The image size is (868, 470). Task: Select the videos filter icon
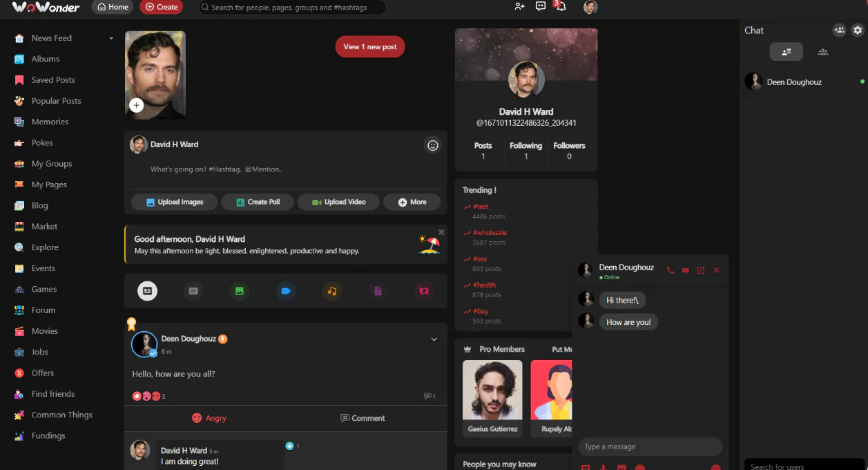286,291
